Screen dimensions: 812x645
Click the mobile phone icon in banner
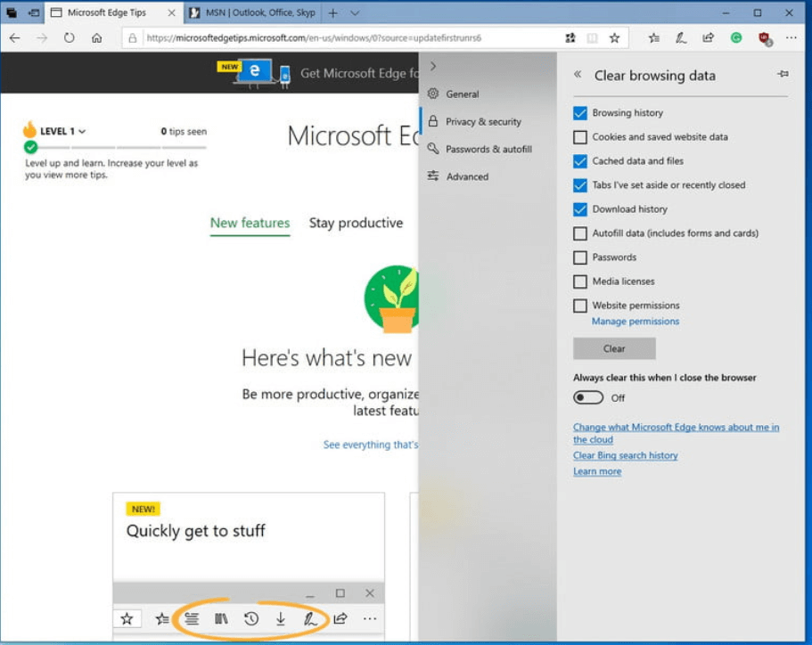(285, 76)
